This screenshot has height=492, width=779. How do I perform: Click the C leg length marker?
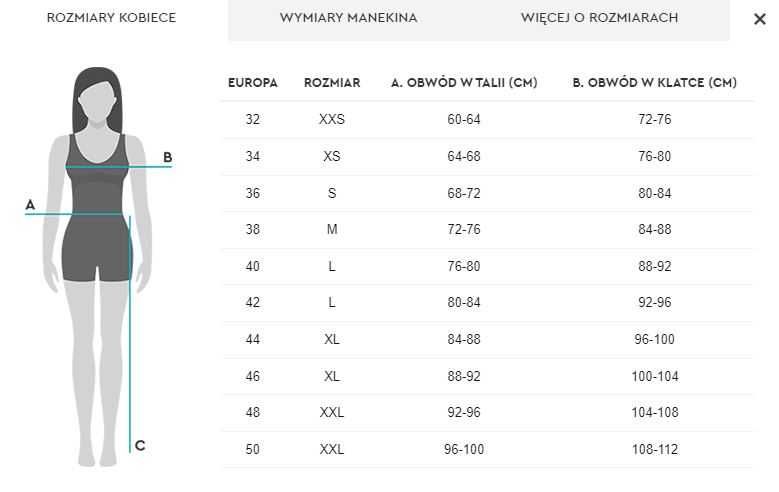click(x=140, y=446)
